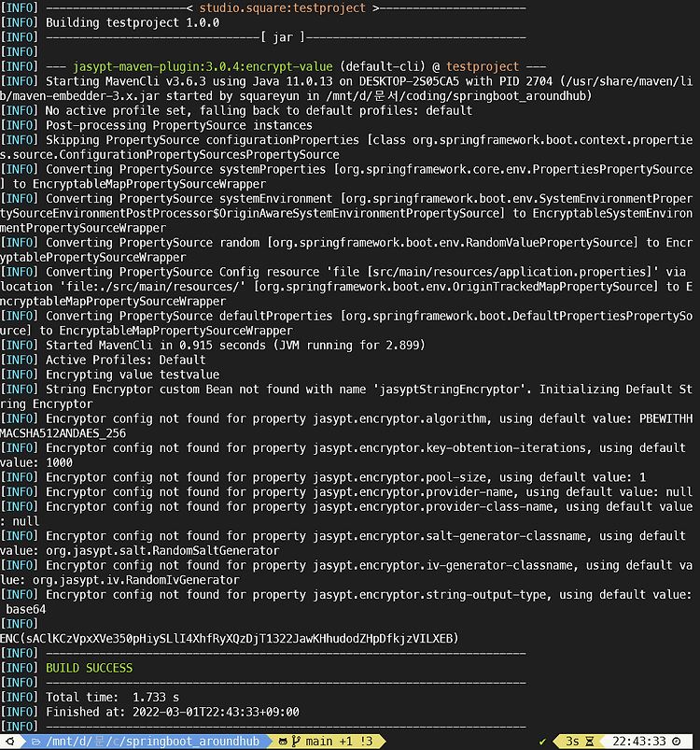Viewport: 700px width, 750px height.
Task: Click the ENC(...) encrypted output line
Action: (230, 639)
